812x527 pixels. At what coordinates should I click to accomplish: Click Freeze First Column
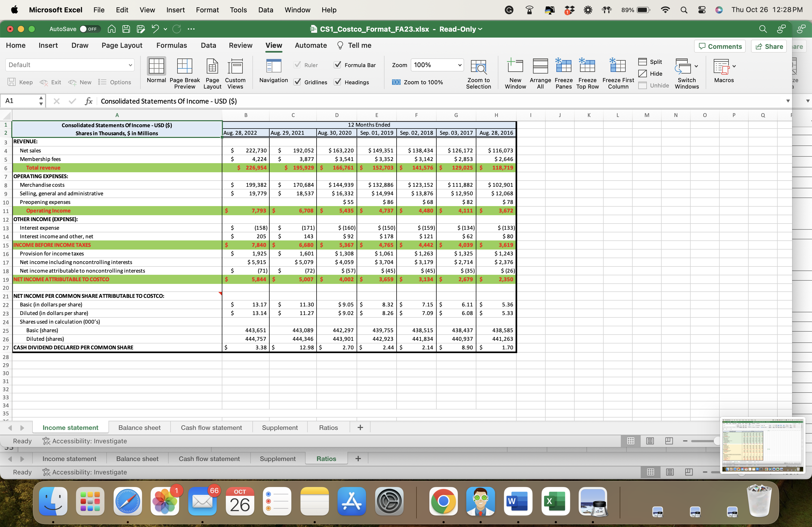pos(618,73)
